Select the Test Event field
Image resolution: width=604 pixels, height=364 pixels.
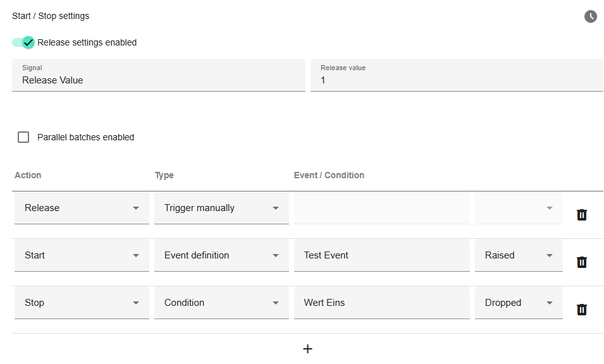[x=381, y=255]
